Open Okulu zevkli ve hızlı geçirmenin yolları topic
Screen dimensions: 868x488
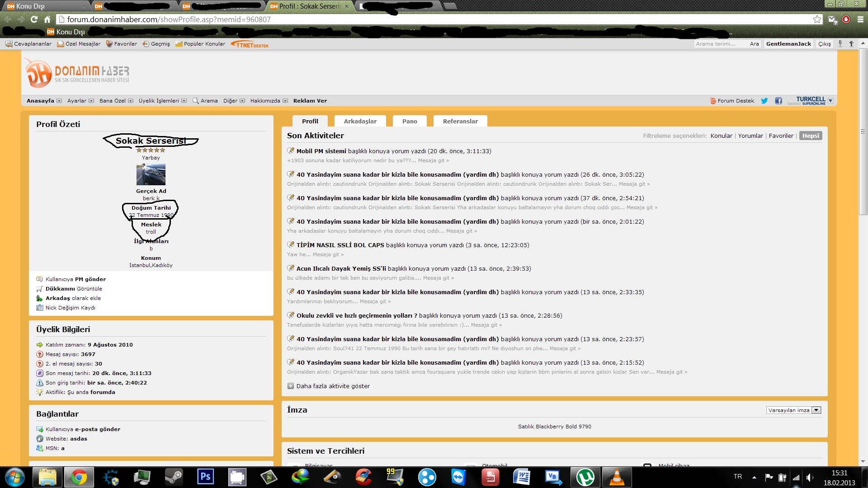pos(357,315)
